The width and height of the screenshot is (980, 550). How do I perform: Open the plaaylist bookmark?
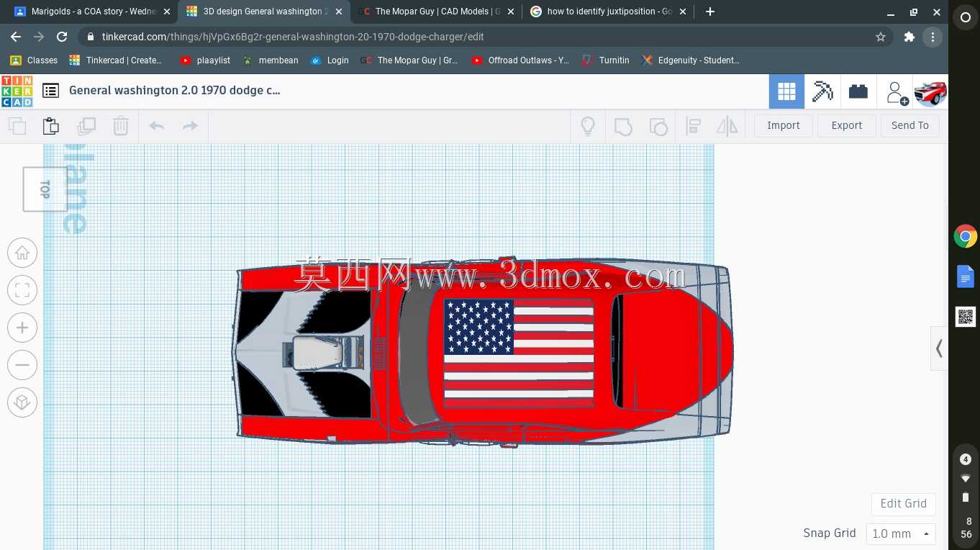pyautogui.click(x=206, y=60)
